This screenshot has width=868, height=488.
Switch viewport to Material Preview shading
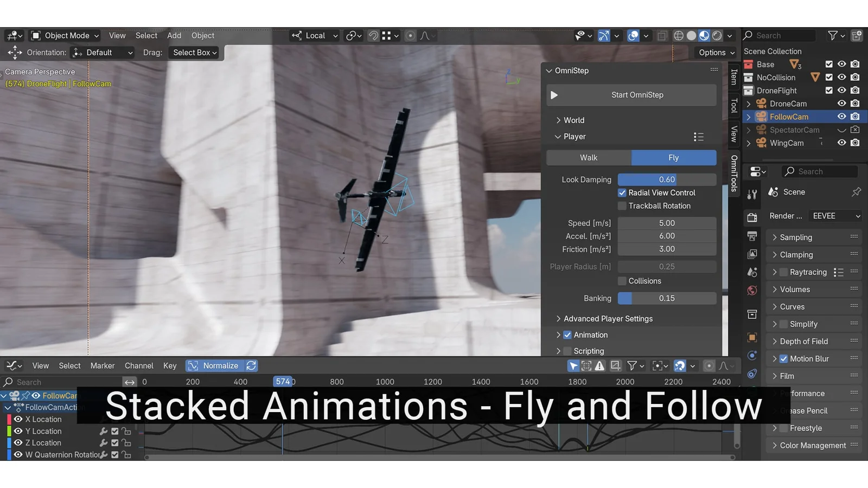704,35
